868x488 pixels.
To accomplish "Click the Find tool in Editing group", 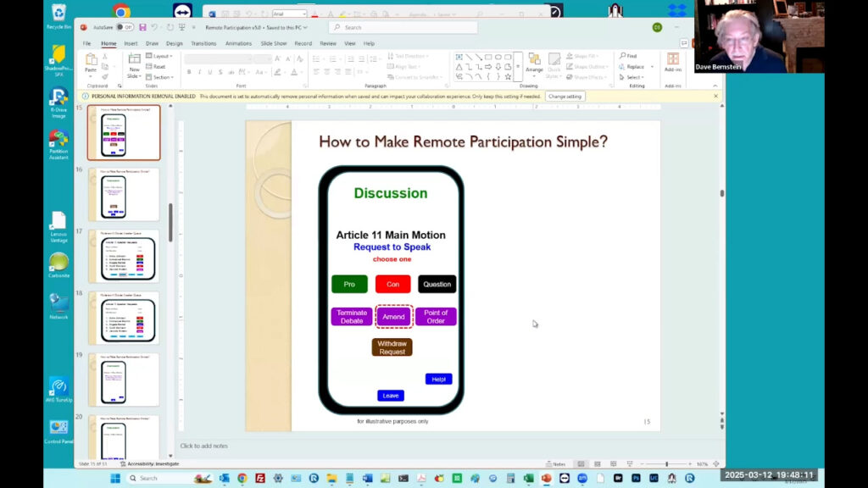I will pos(629,56).
